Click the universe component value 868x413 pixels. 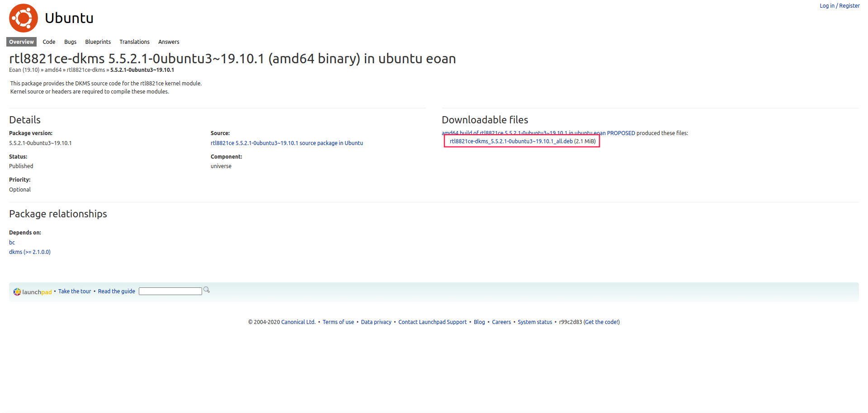[221, 166]
